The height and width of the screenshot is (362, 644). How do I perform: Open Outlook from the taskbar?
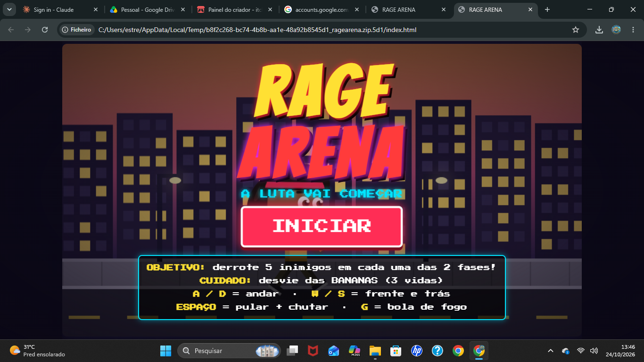click(x=334, y=351)
